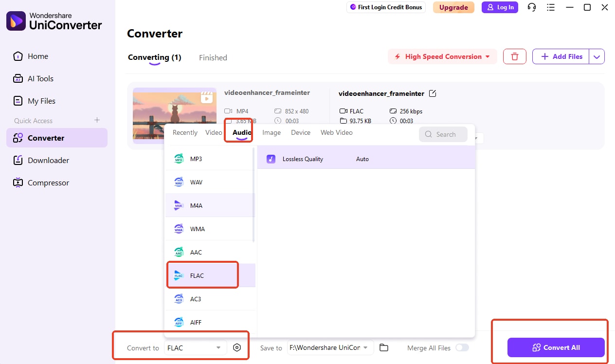615x364 pixels.
Task: Open support with the headset icon
Action: [x=531, y=7]
